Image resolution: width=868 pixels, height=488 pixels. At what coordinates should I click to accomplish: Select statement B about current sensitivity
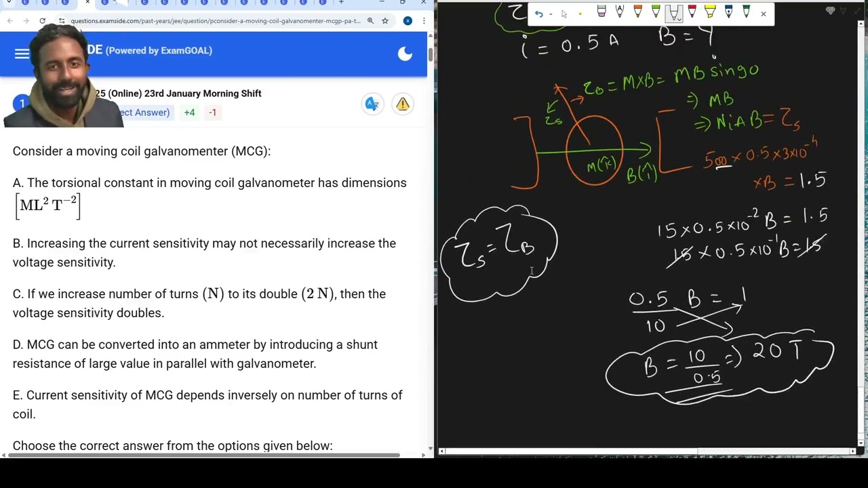[204, 253]
